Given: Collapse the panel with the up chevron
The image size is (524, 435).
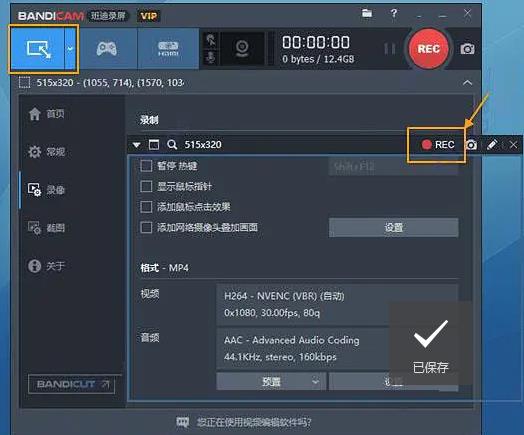Looking at the screenshot, I should [x=468, y=83].
